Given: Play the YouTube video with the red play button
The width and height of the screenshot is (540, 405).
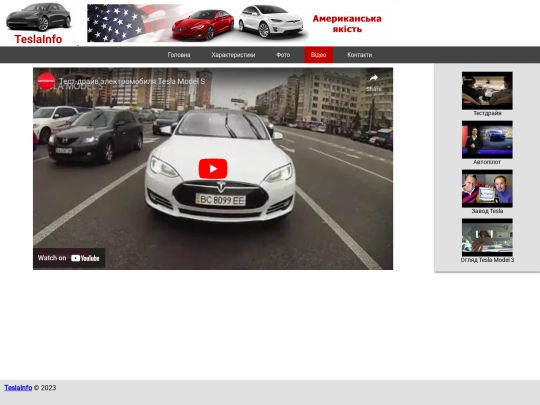Looking at the screenshot, I should coord(213,169).
